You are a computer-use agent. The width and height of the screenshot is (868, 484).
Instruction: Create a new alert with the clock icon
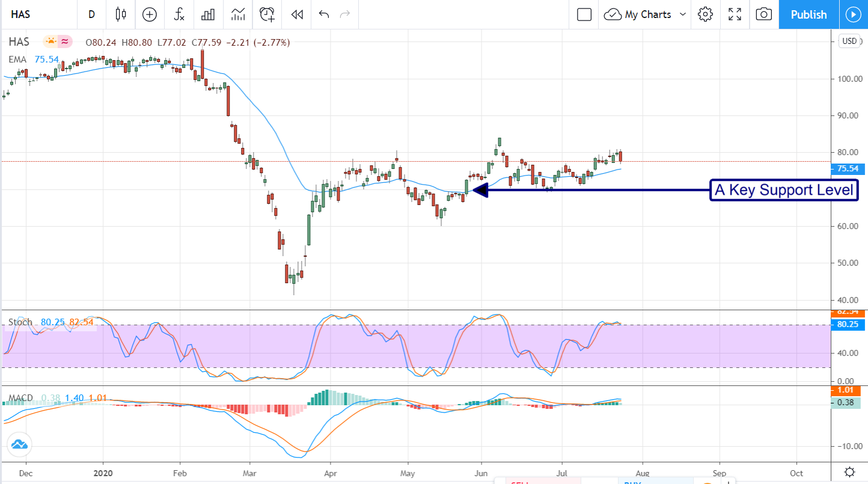267,14
